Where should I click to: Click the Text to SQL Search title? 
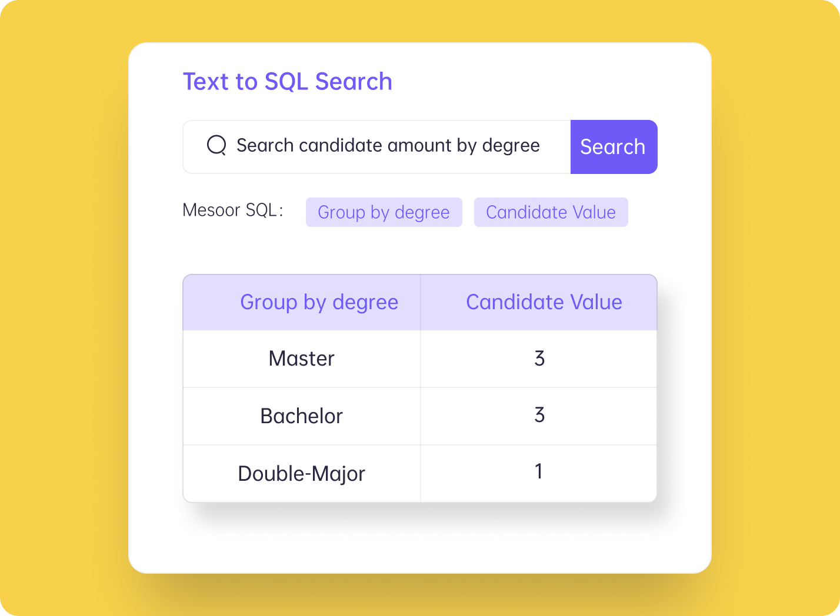(288, 82)
